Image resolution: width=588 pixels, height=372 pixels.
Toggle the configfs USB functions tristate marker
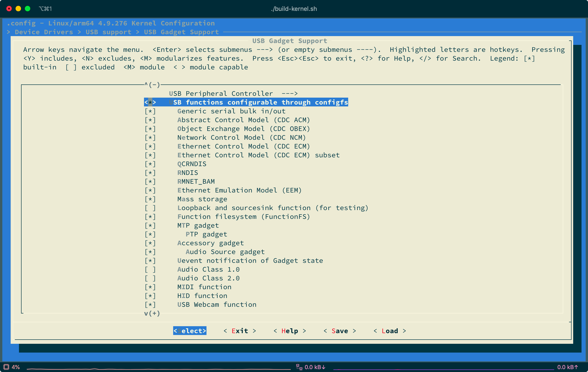click(150, 102)
